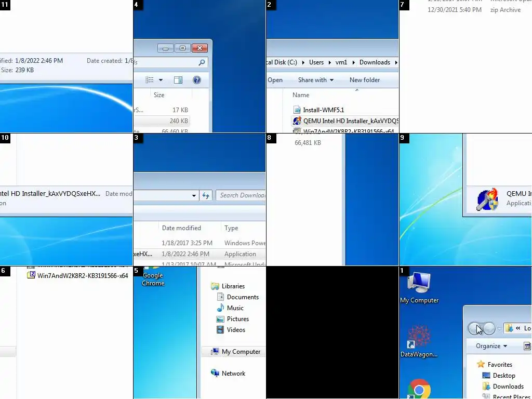Click the Date created label in details pane
Viewport: 532px width, 399px height.
pyautogui.click(x=104, y=61)
